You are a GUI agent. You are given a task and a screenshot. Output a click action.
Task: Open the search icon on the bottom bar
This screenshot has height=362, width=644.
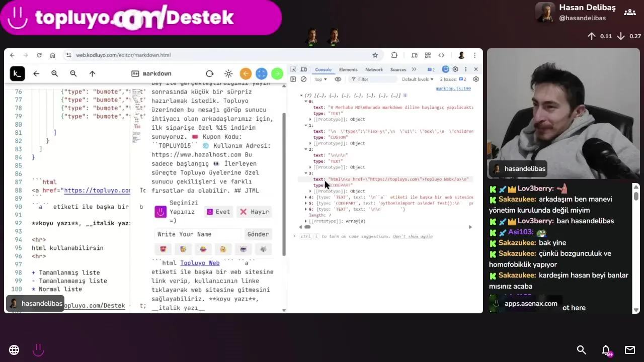point(582,350)
